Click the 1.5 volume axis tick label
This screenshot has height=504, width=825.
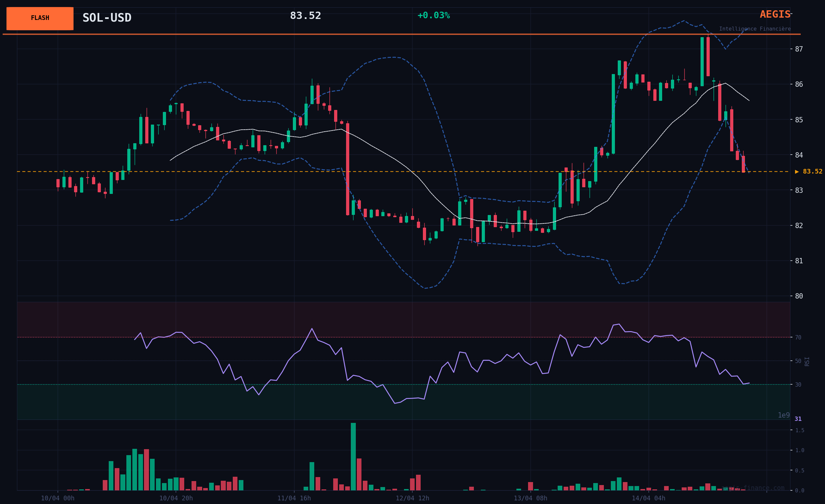point(799,431)
